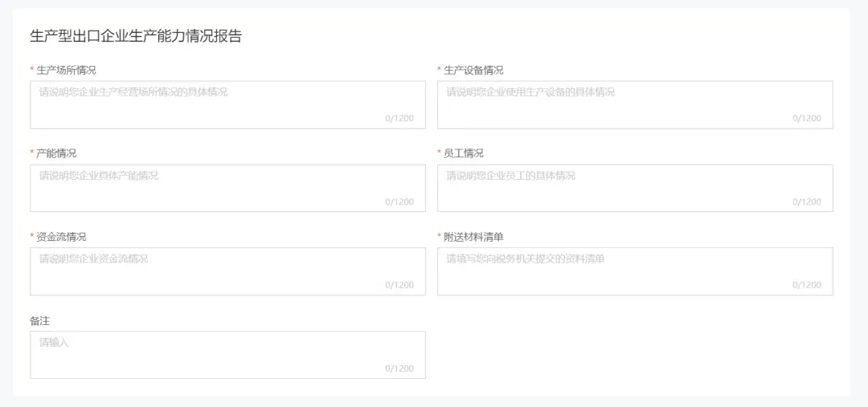868x407 pixels.
Task: Click the 员工情况 label
Action: (x=464, y=153)
